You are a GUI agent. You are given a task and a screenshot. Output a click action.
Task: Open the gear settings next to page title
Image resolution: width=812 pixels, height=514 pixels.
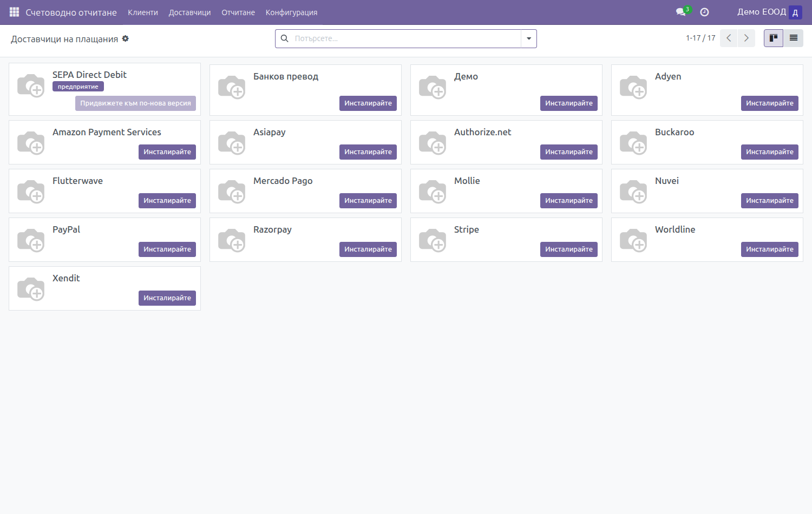tap(126, 38)
